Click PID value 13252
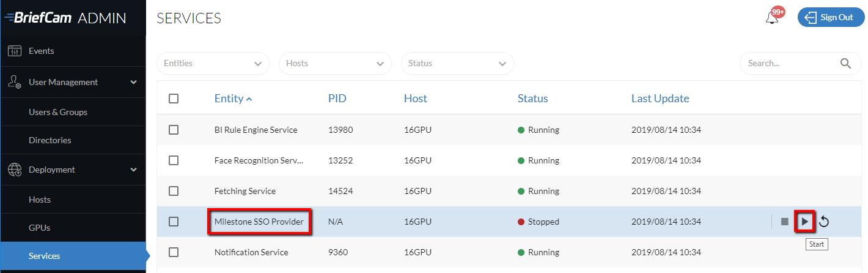868x273 pixels. (x=340, y=160)
